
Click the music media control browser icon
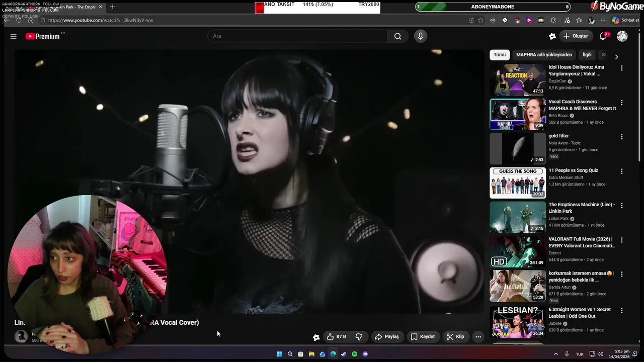click(x=567, y=20)
